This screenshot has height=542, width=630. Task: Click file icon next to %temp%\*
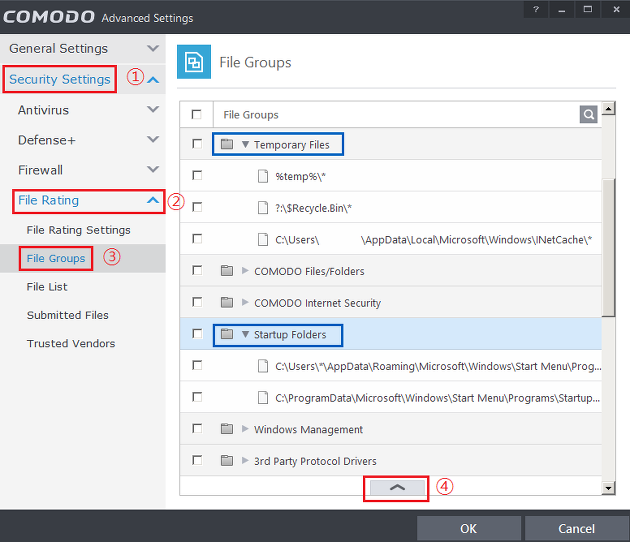point(263,176)
